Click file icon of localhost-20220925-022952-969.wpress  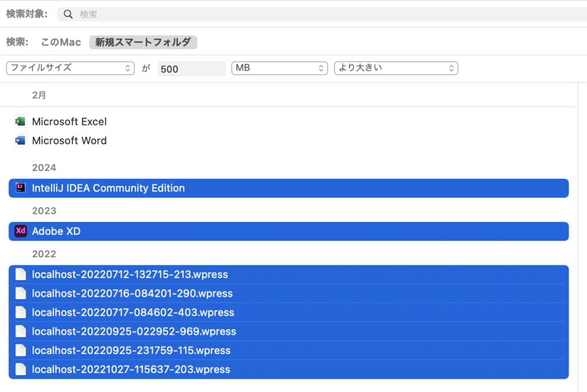(x=21, y=331)
